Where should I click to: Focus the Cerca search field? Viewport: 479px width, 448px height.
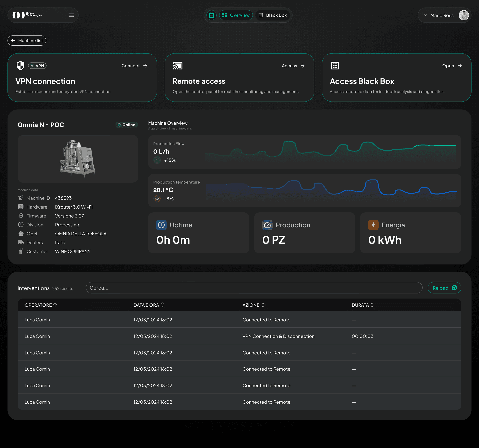coord(254,288)
